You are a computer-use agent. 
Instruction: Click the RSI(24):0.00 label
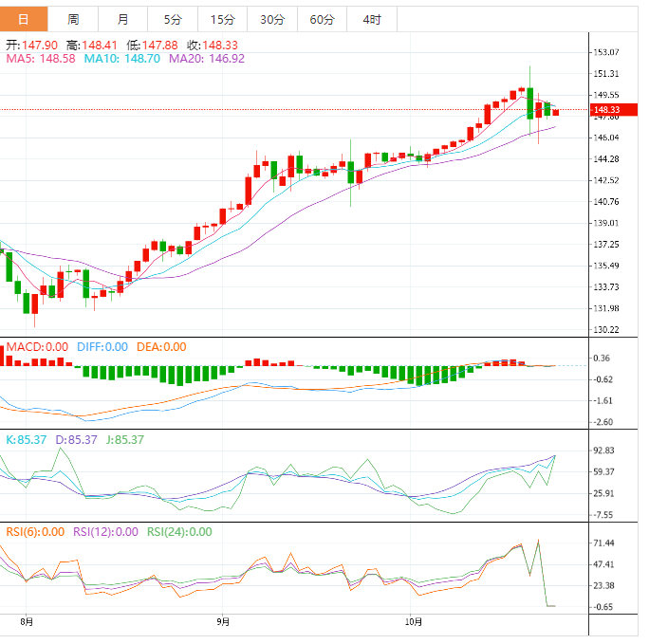click(x=179, y=531)
